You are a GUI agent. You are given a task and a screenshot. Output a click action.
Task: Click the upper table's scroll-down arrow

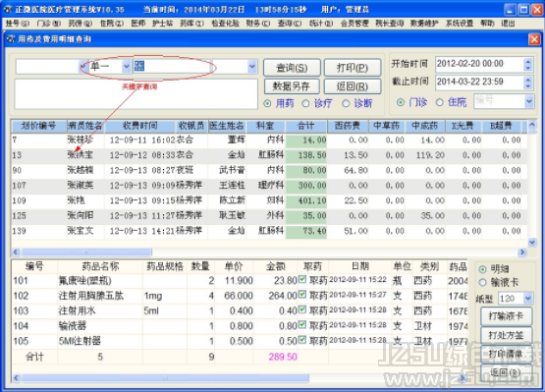pos(532,242)
